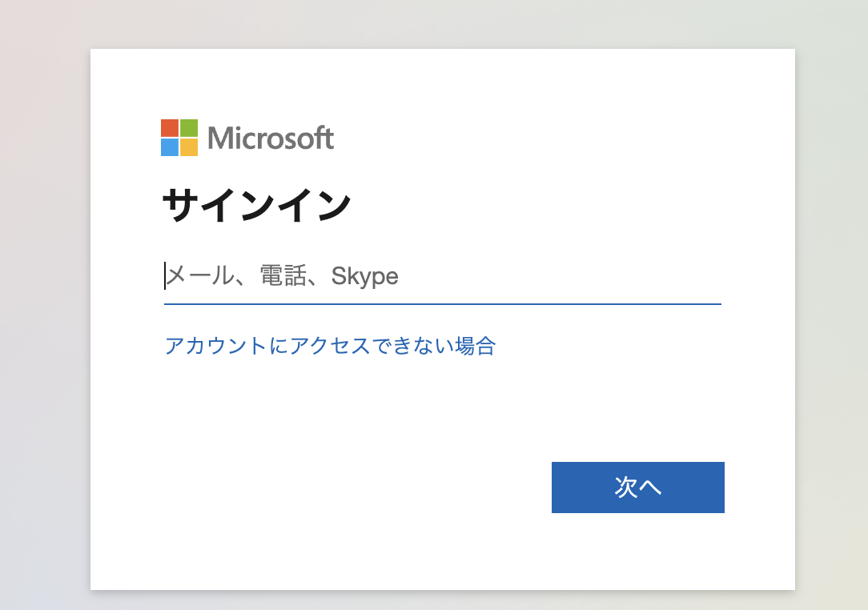868x610 pixels.
Task: Click the 次へ label inside the blue button
Action: [637, 488]
